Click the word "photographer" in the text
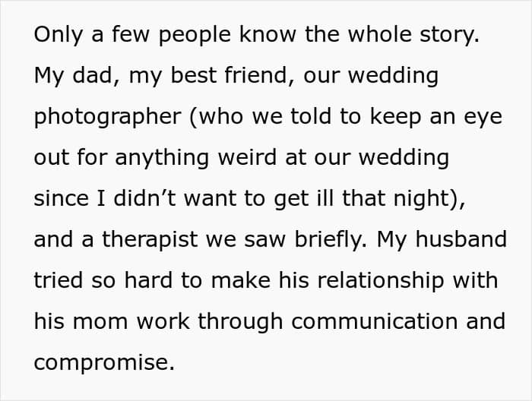The width and height of the screenshot is (532, 401). [x=108, y=117]
